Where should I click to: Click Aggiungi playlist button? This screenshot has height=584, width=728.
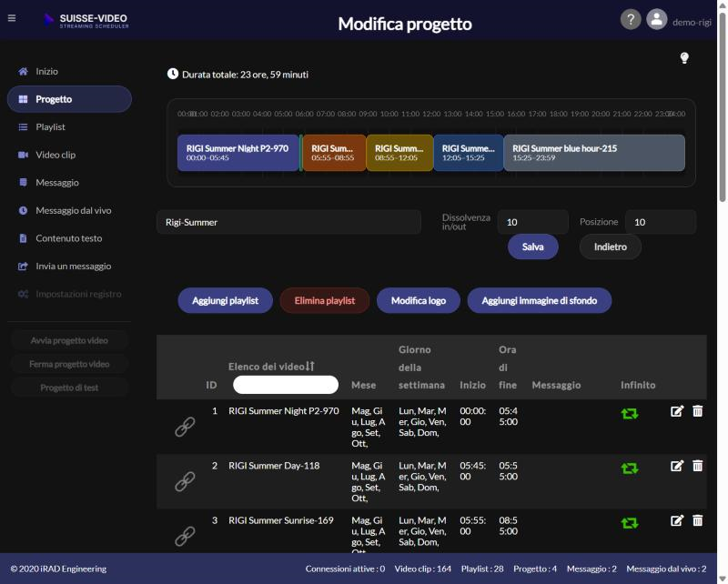[225, 301]
